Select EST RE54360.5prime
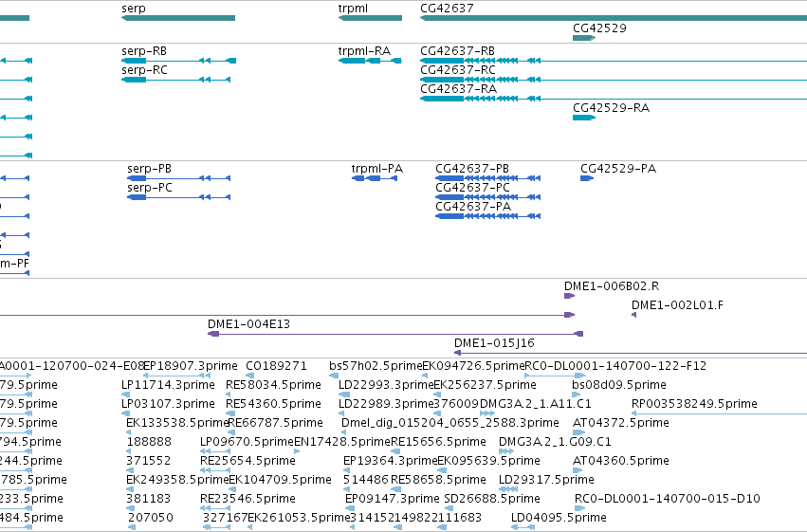The height and width of the screenshot is (532, 807). (273, 404)
